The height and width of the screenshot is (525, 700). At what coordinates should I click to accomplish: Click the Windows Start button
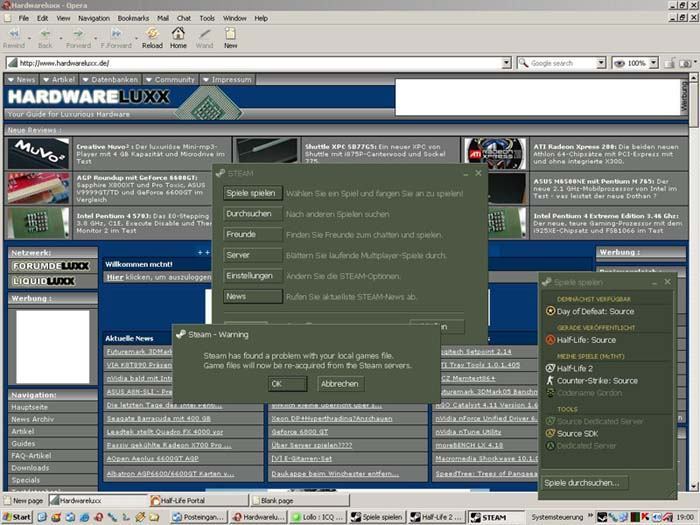pos(17,517)
